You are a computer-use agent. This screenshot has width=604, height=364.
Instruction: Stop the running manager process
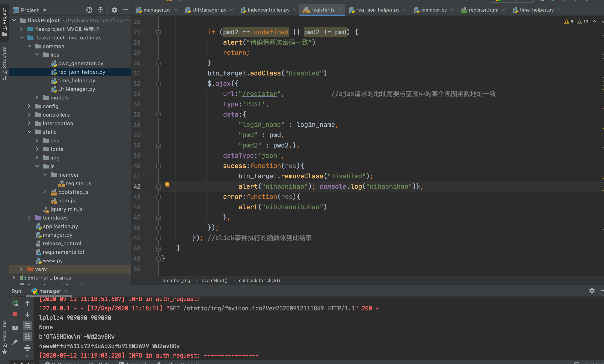tap(15, 314)
